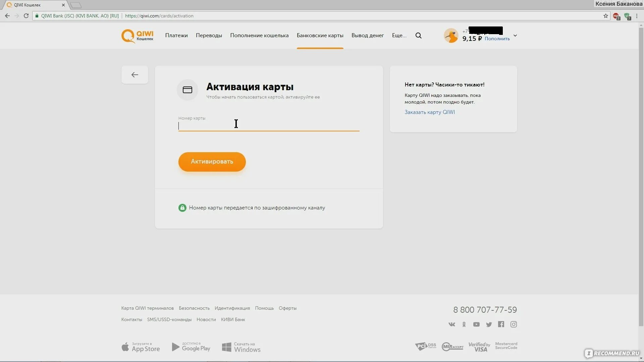Click the Пополнить wallet top-up icon
The image size is (644, 362).
tap(496, 39)
